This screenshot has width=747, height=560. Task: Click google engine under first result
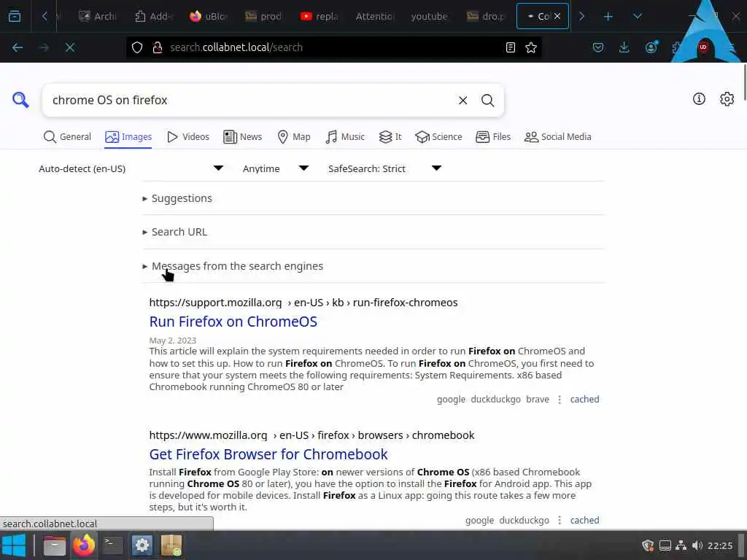click(x=451, y=400)
